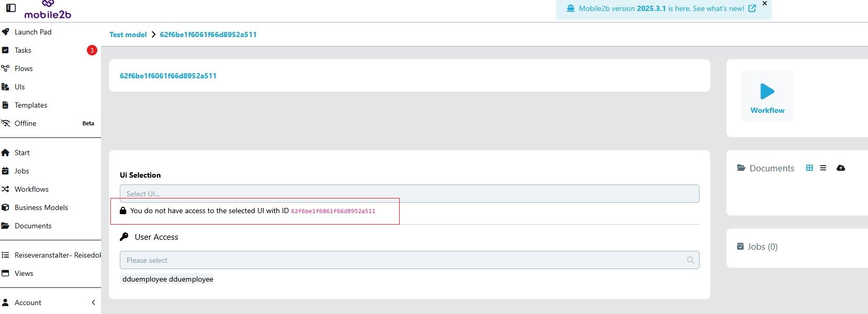This screenshot has height=314, width=868.
Task: Dismiss the version announcement banner
Action: [x=764, y=4]
